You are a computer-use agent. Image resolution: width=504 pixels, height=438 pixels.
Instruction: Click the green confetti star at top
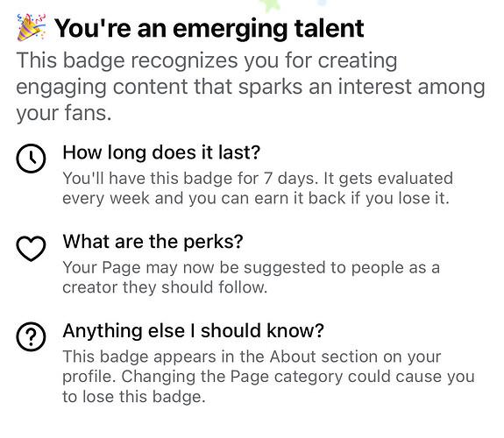pos(270,6)
